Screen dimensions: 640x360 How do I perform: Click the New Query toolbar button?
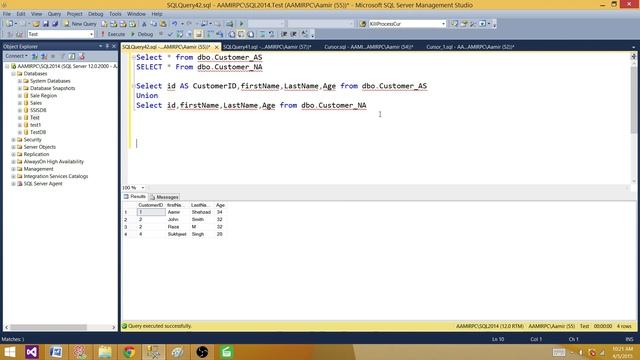80,24
